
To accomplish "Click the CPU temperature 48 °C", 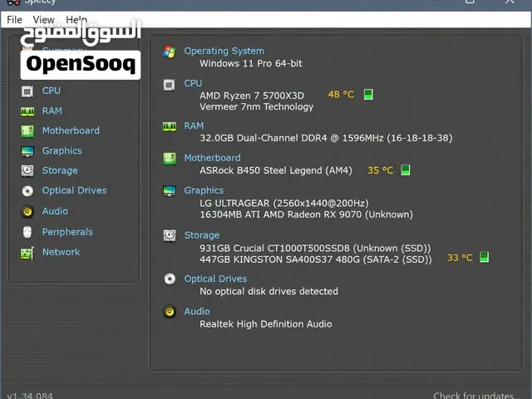I will pos(341,94).
